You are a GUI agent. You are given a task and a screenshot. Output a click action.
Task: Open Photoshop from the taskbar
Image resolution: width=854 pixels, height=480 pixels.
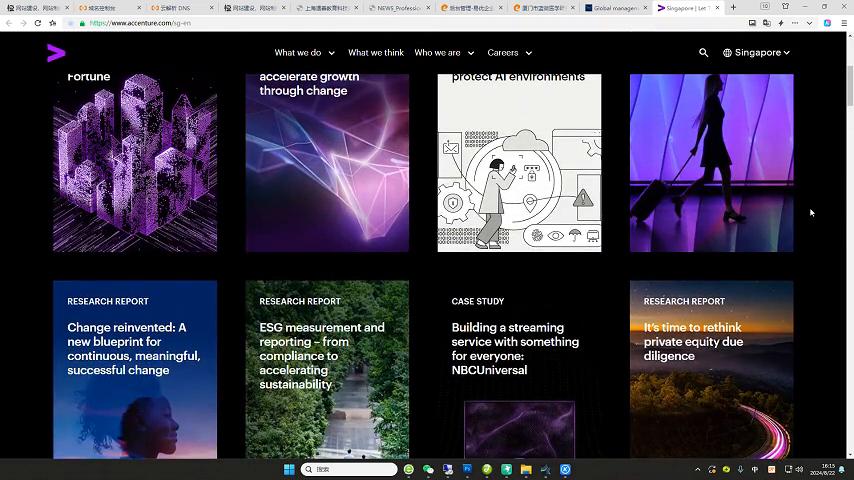(x=467, y=469)
